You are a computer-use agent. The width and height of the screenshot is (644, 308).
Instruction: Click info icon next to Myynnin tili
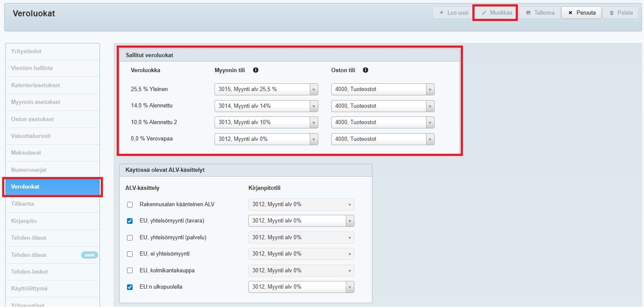[x=256, y=70]
